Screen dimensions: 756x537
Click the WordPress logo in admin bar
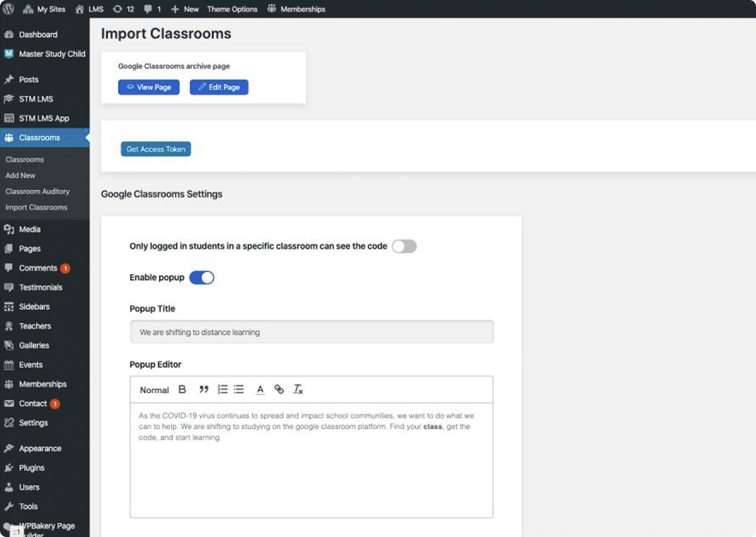[x=9, y=9]
